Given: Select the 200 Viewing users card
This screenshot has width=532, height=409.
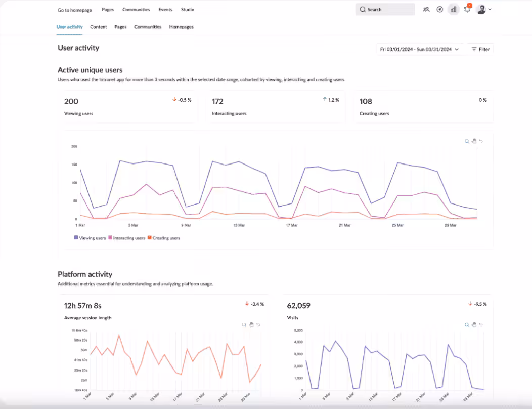Looking at the screenshot, I should tap(127, 107).
